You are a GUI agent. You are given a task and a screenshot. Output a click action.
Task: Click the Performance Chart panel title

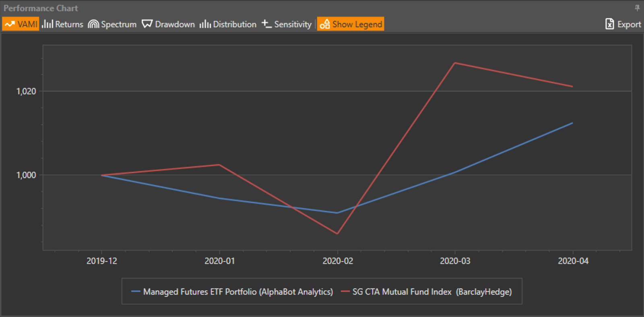[41, 8]
